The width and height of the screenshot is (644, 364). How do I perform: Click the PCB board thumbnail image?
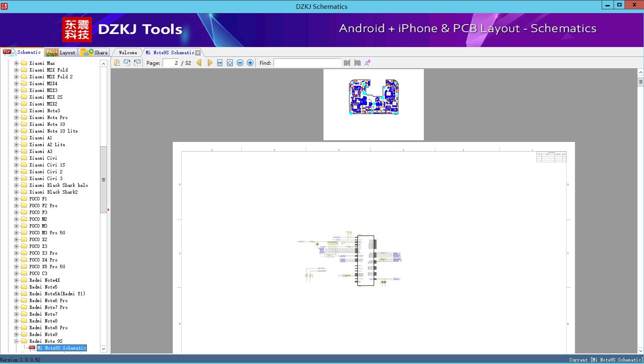pos(373,97)
